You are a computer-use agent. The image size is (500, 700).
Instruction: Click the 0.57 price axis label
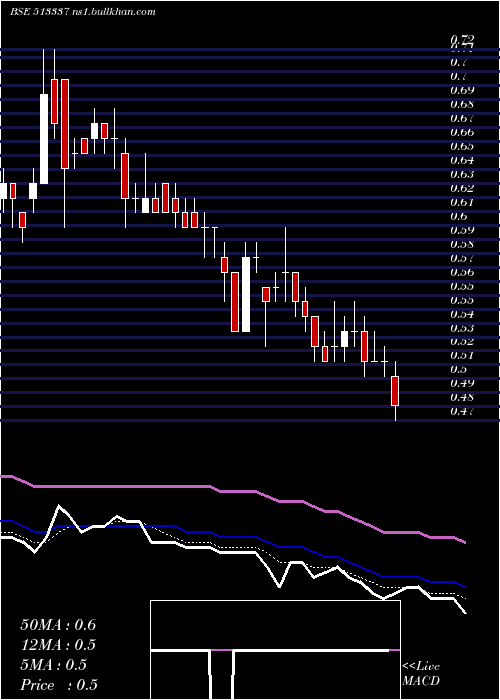(x=462, y=258)
